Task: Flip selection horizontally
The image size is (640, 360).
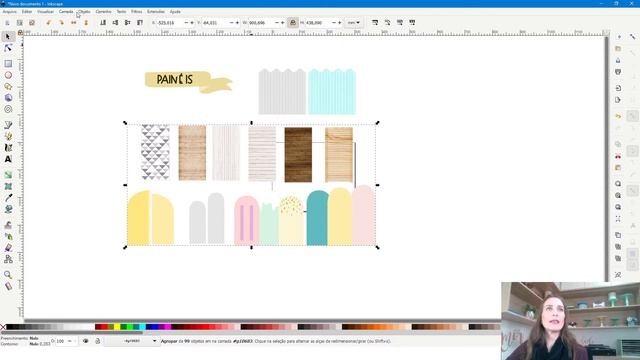Action: [73, 23]
